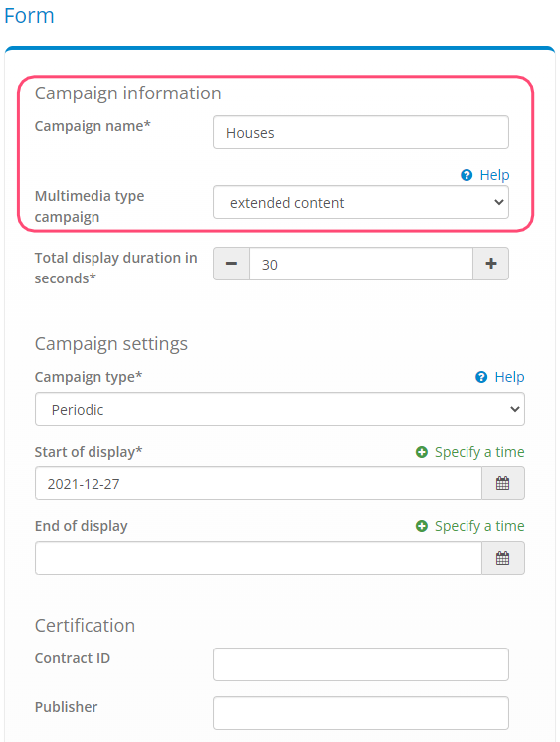The height and width of the screenshot is (742, 560).
Task: Focus the Contract ID input field
Action: point(361,664)
